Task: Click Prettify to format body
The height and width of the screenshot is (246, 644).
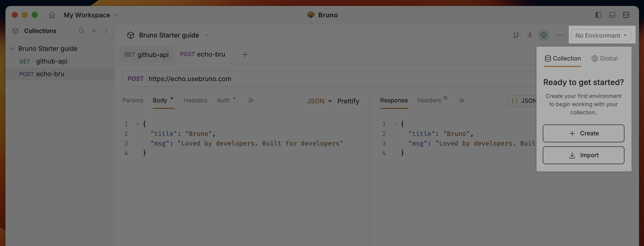Action: tap(348, 101)
